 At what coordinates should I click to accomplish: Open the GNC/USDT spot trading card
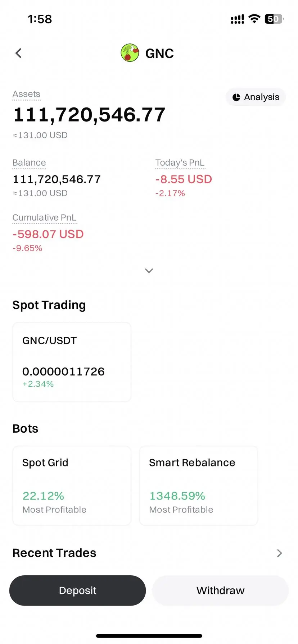pos(72,362)
